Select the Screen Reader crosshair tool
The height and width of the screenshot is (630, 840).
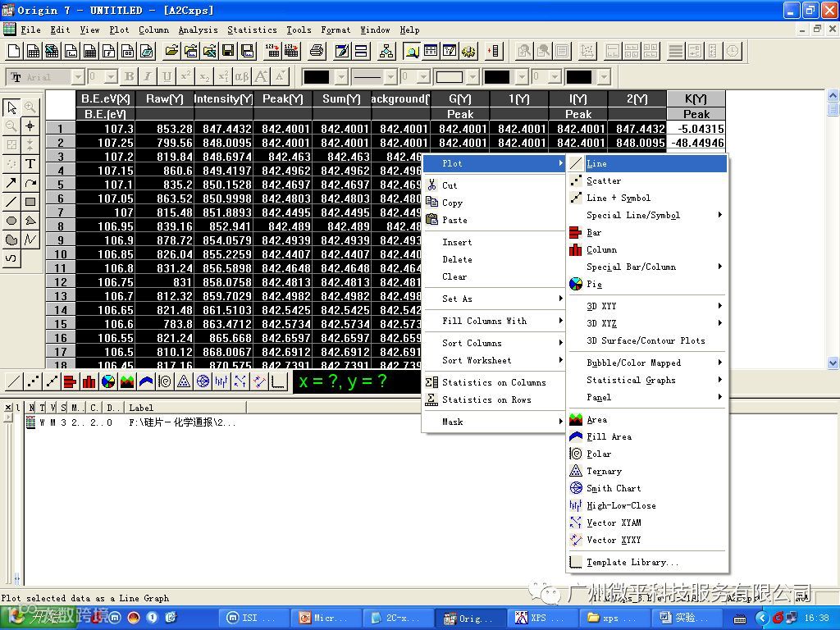[x=30, y=126]
